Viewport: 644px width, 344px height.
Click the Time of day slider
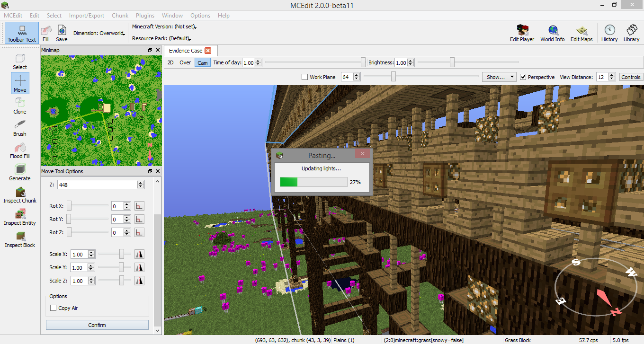click(315, 62)
